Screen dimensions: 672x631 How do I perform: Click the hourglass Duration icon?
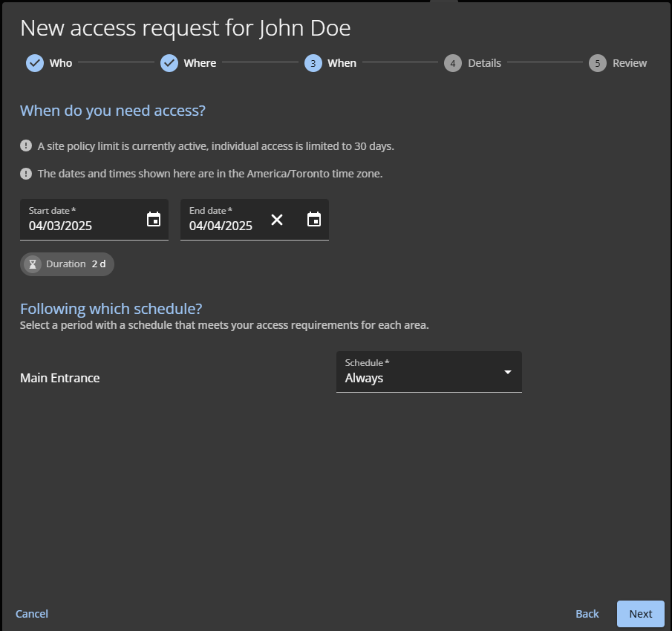pos(33,264)
